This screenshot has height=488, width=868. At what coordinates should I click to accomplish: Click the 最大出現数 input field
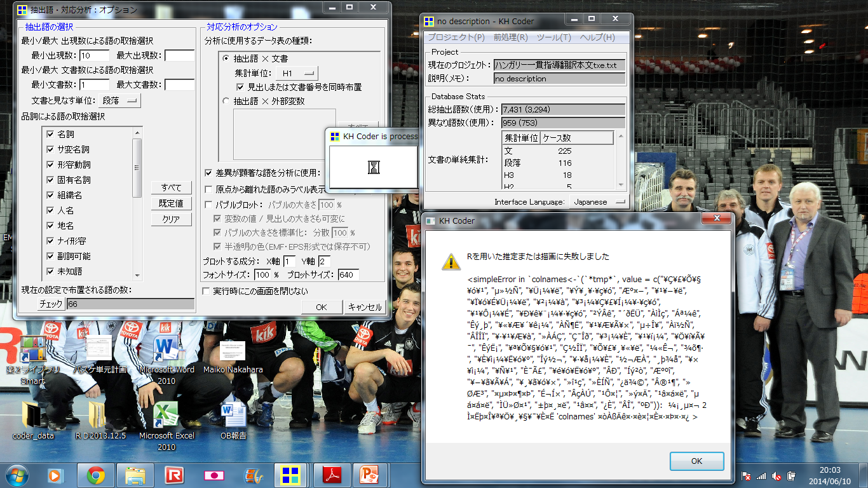[x=179, y=56]
